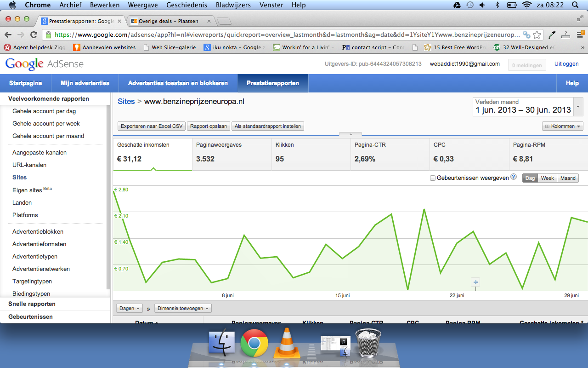Image resolution: width=588 pixels, height=368 pixels.
Task: Reload the page with refresh icon
Action: (x=34, y=34)
